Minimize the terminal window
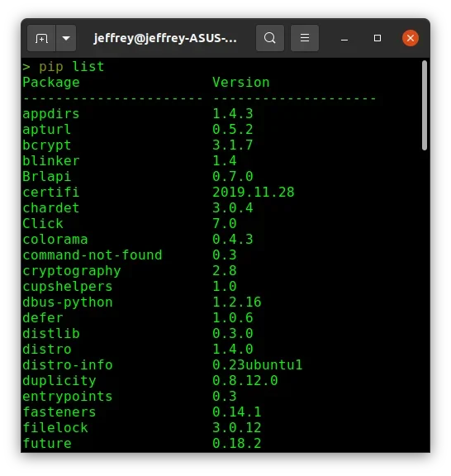This screenshot has height=476, width=451. [344, 39]
